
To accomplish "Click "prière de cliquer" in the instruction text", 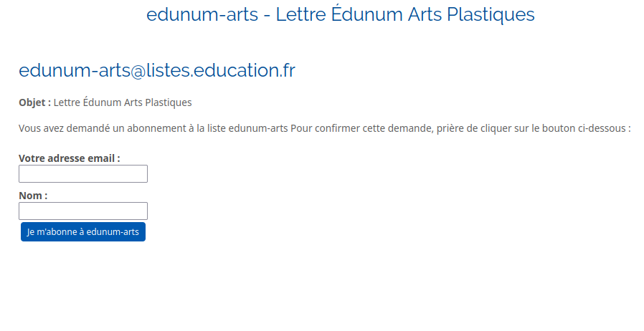I will [x=470, y=128].
